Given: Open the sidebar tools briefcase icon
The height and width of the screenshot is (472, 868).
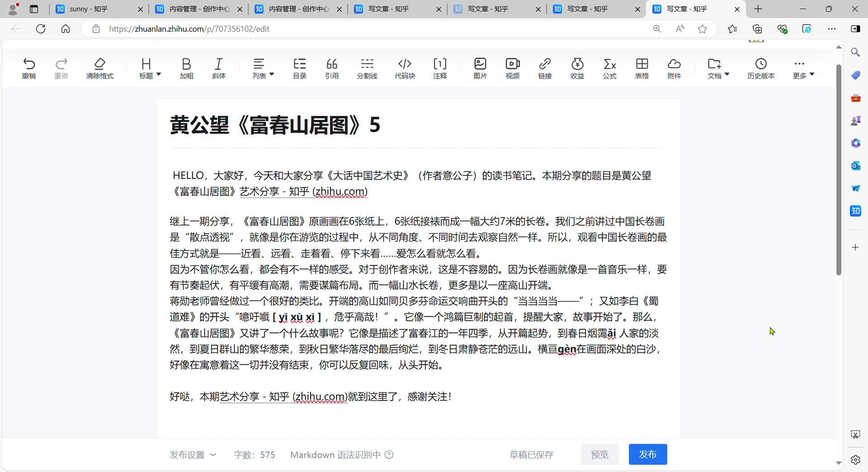Looking at the screenshot, I should coord(855,98).
